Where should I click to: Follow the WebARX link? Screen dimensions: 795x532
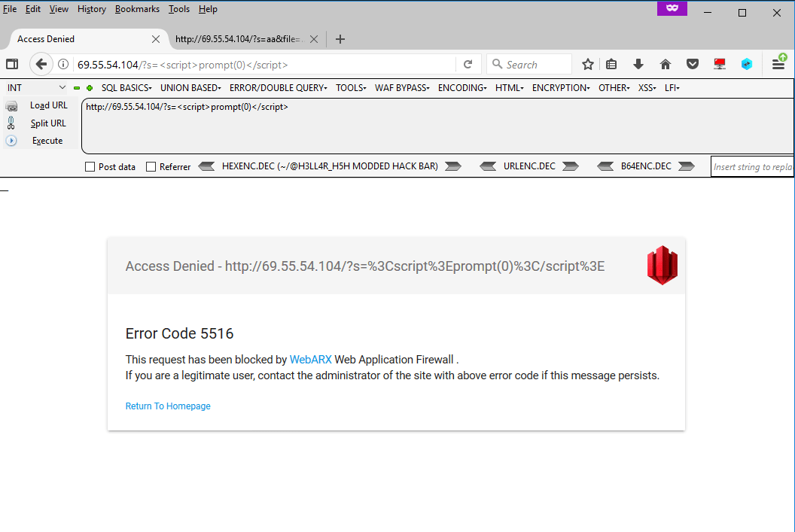[310, 360]
